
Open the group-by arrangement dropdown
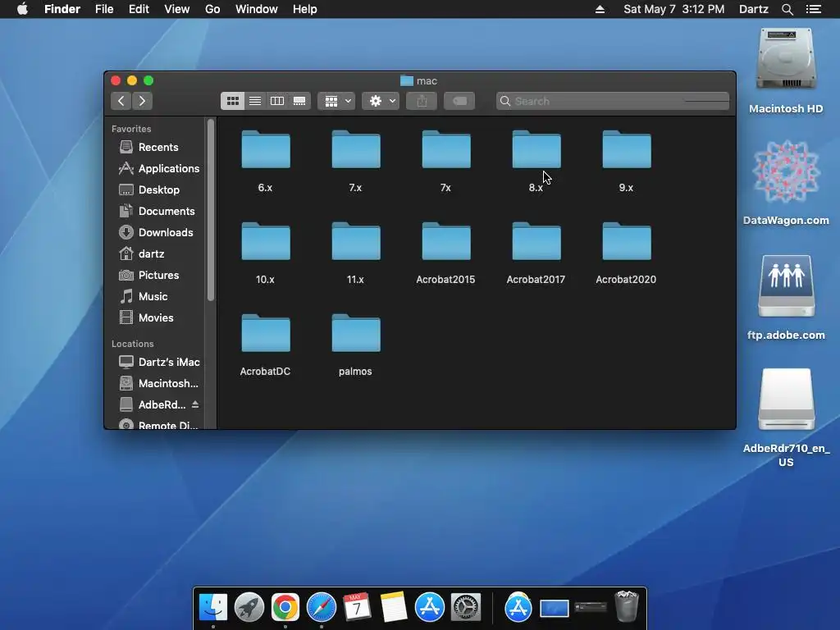(x=337, y=101)
